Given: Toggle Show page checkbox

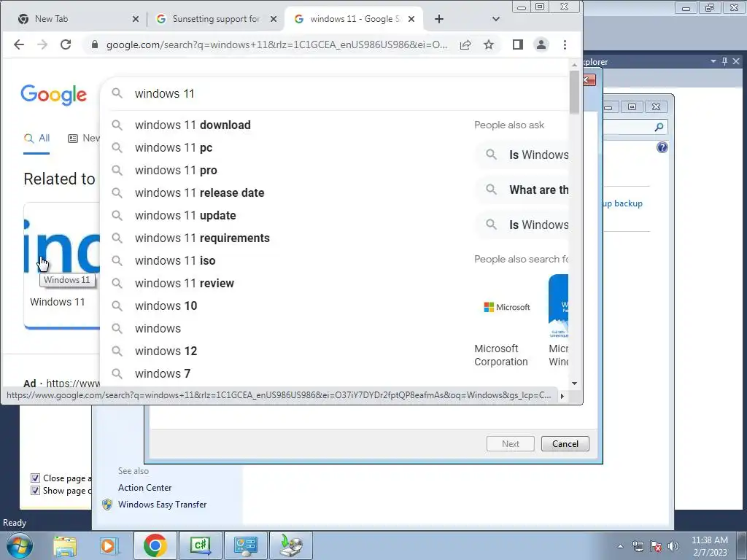Looking at the screenshot, I should (35, 491).
